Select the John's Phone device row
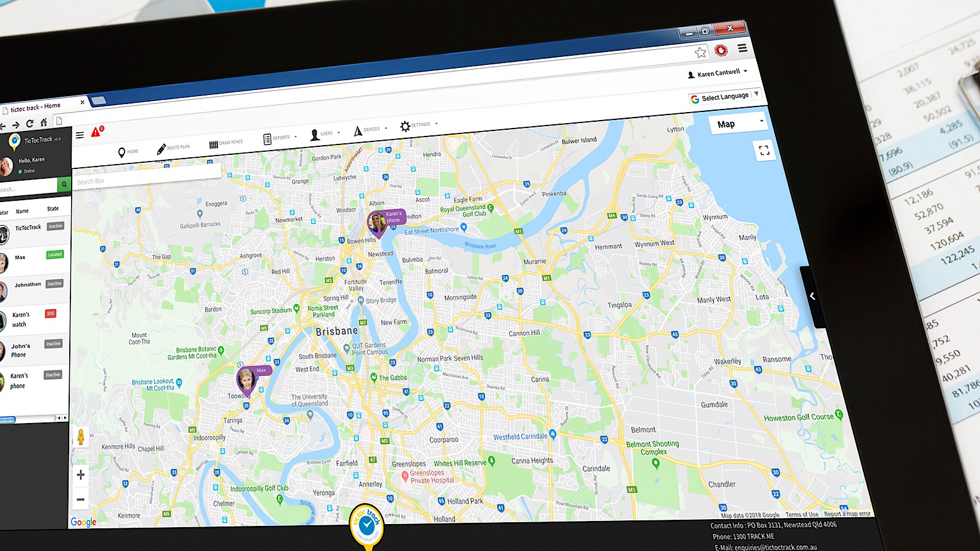 click(x=34, y=350)
